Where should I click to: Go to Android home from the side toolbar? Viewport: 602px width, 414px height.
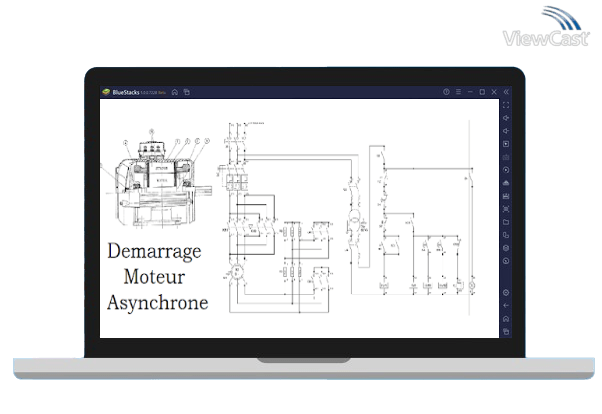click(506, 319)
